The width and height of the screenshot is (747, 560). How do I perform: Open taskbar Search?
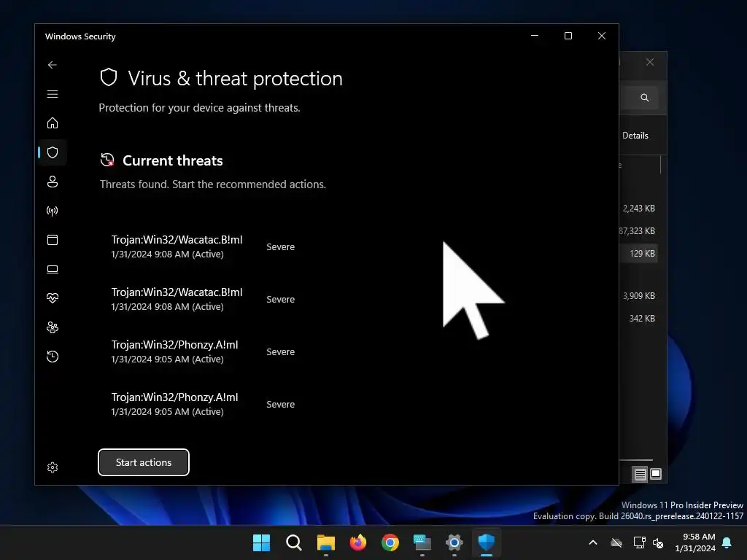[x=293, y=542]
